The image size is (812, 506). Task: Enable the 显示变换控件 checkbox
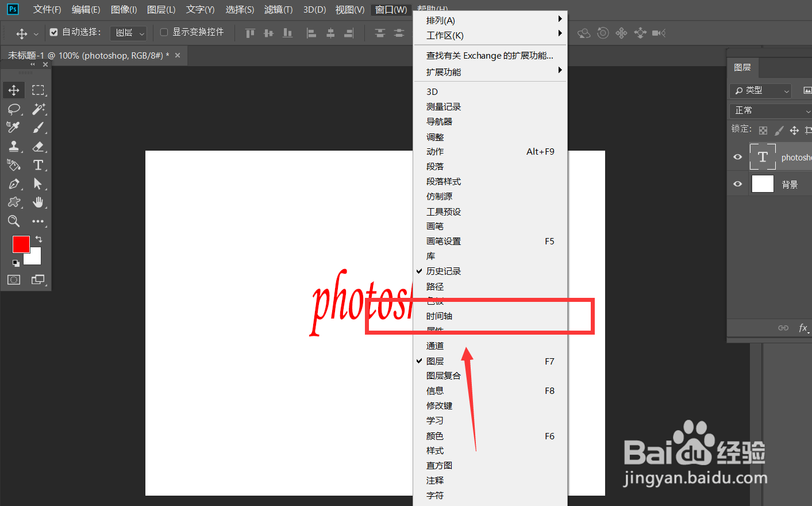pos(164,32)
